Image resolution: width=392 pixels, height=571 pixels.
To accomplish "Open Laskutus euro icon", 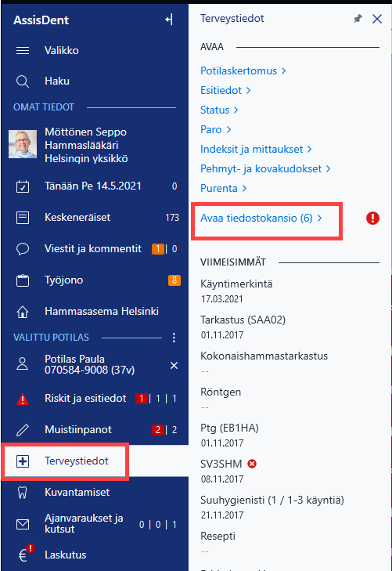I will click(x=25, y=554).
